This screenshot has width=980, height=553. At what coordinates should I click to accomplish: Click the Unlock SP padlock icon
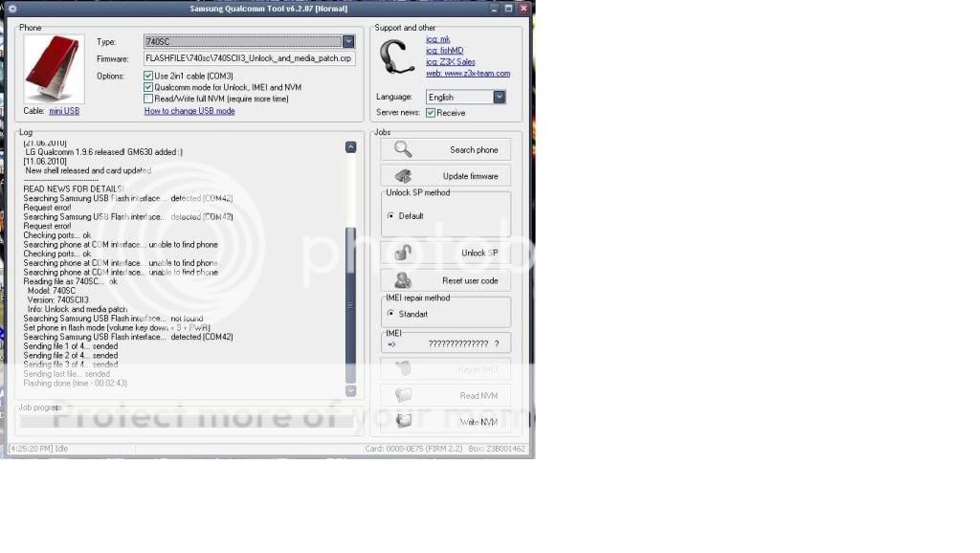click(403, 253)
